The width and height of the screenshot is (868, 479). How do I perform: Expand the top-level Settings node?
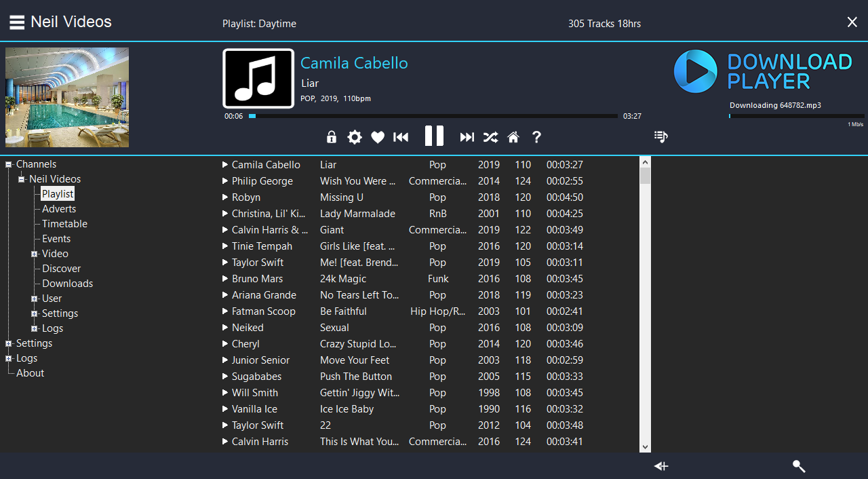(x=9, y=343)
